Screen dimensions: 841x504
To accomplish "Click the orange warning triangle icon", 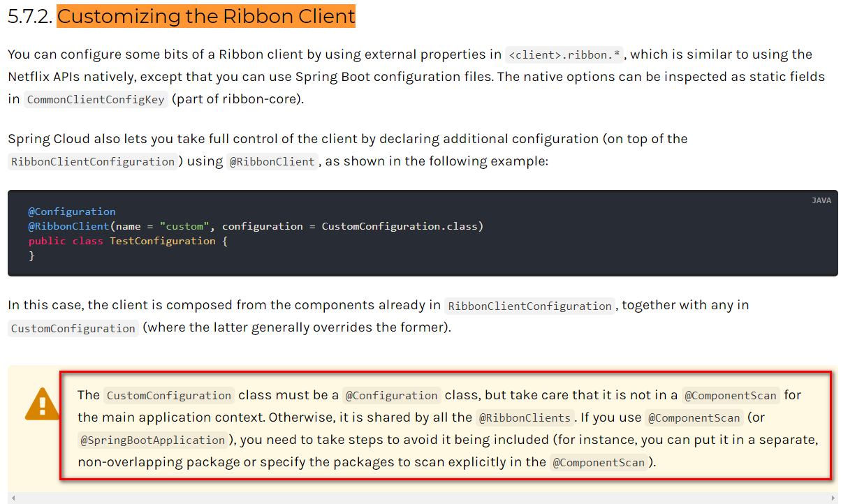I will pyautogui.click(x=42, y=404).
